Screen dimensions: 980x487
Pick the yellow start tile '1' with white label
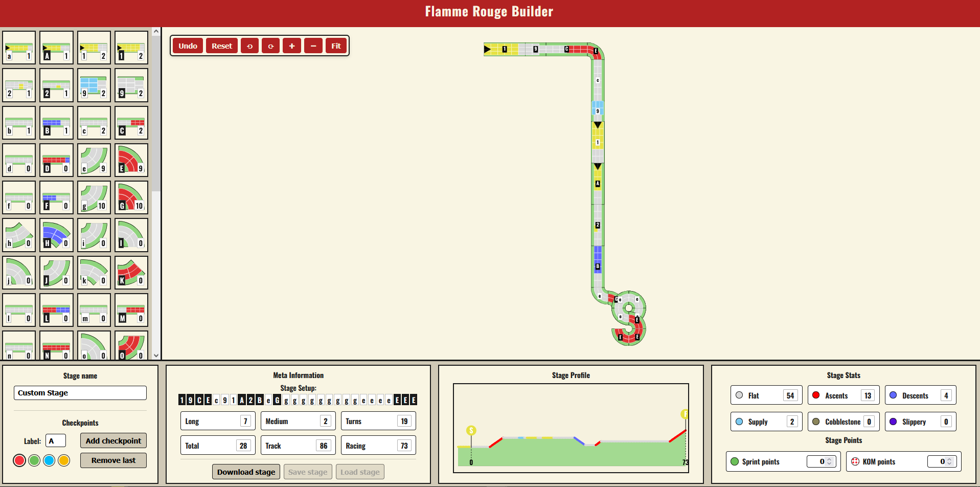point(94,48)
